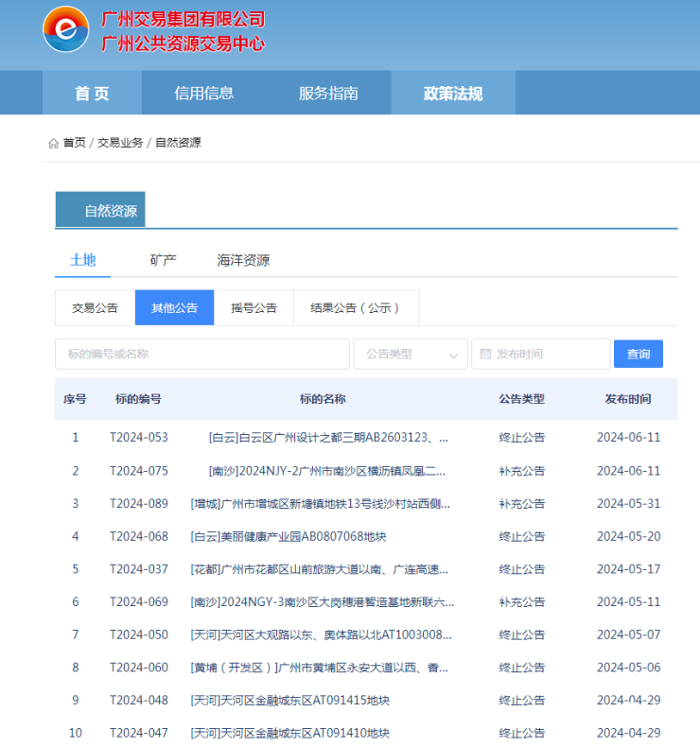
Task: Open the 发布时间 date picker field
Action: point(540,354)
